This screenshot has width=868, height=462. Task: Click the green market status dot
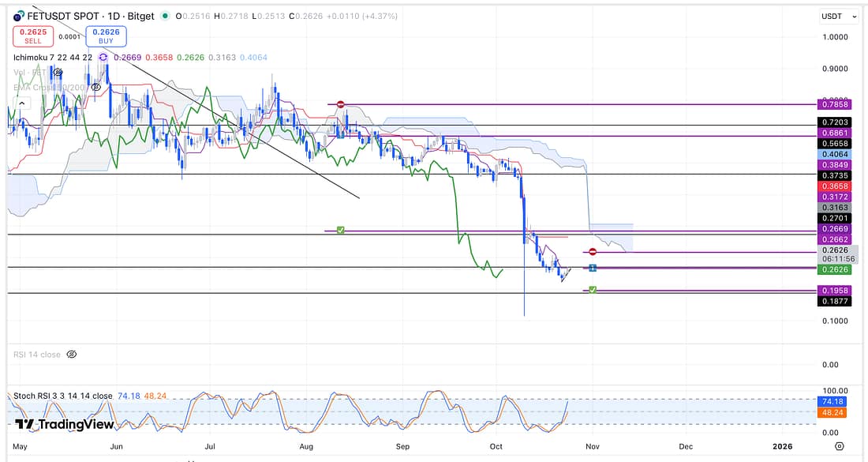tap(164, 16)
